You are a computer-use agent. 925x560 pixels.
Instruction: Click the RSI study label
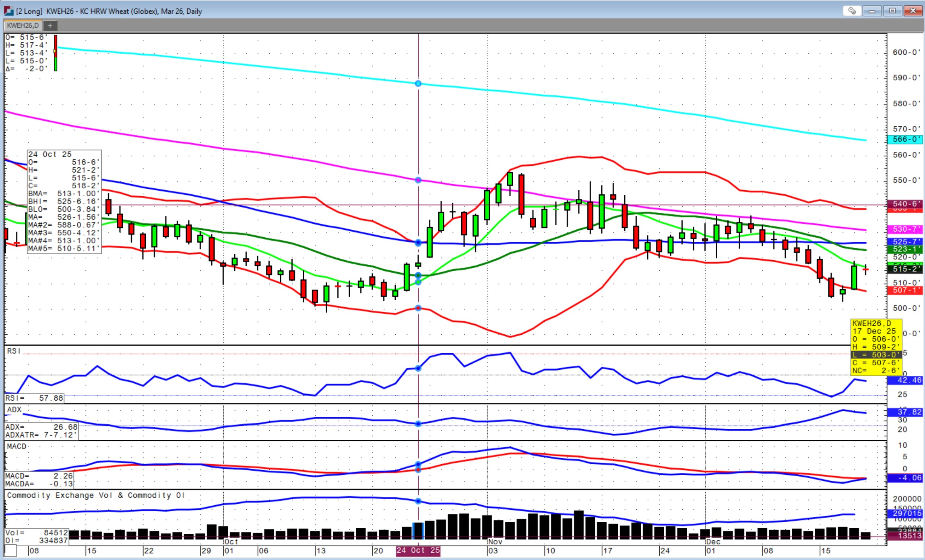[13, 351]
